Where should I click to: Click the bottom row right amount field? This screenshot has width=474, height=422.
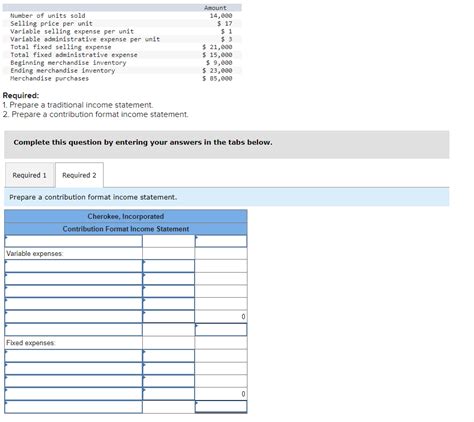pyautogui.click(x=221, y=407)
